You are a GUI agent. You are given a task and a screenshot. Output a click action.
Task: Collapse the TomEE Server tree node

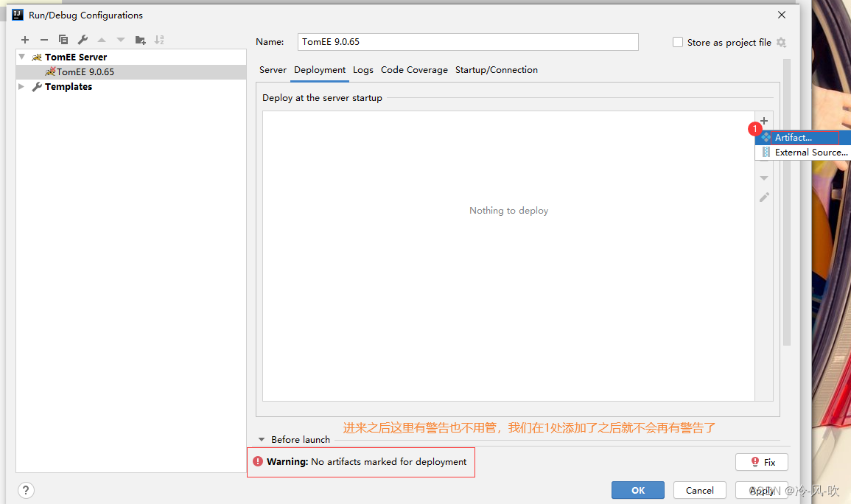click(21, 57)
